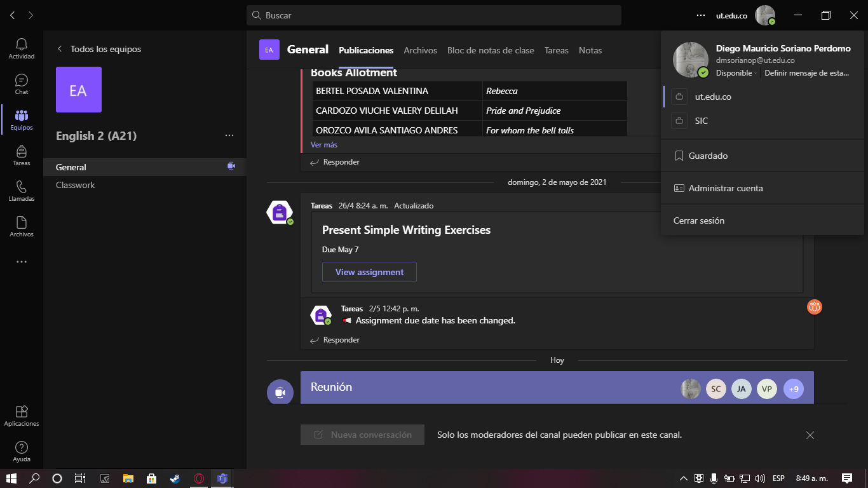Viewport: 868px width, 488px height.
Task: Open Administrar cuenta
Action: click(763, 188)
